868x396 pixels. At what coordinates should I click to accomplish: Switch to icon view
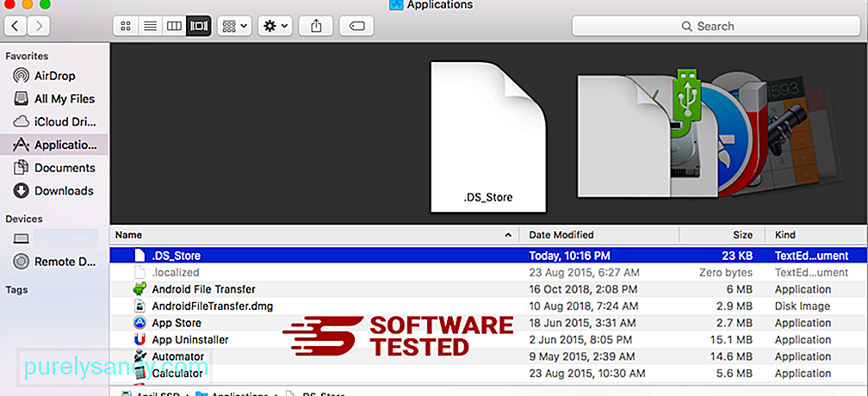[125, 26]
